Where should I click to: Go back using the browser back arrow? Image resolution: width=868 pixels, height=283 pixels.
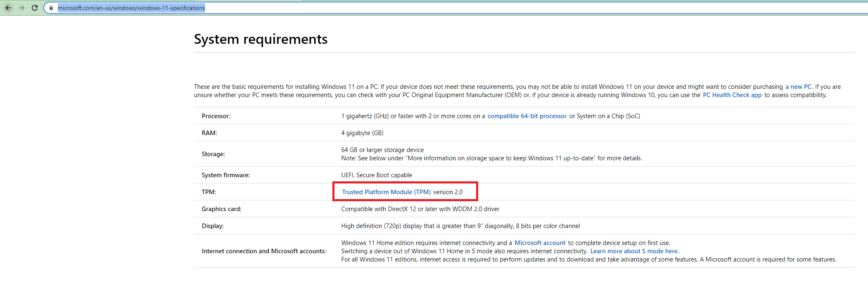(8, 8)
